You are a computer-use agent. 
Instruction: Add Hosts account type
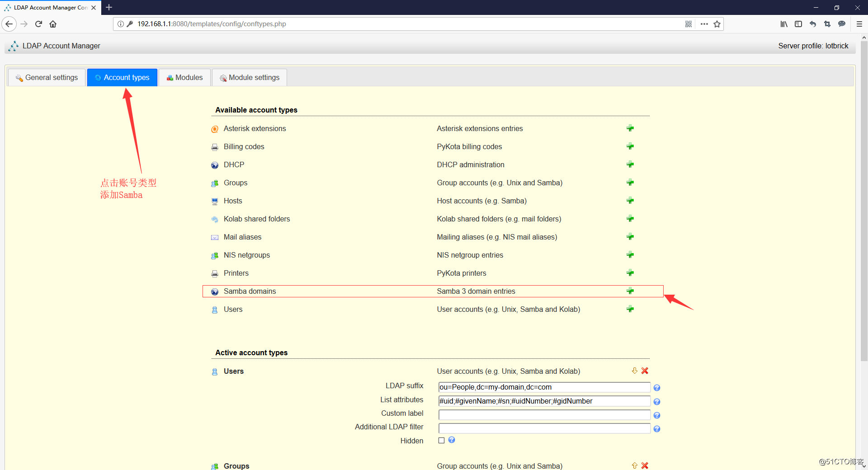pyautogui.click(x=630, y=201)
